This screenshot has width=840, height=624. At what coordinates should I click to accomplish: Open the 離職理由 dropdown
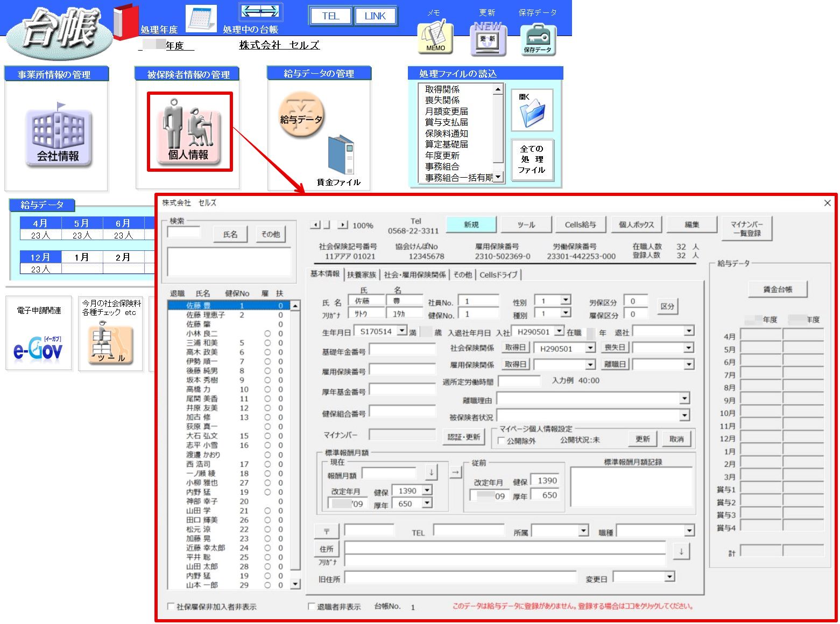coord(684,398)
